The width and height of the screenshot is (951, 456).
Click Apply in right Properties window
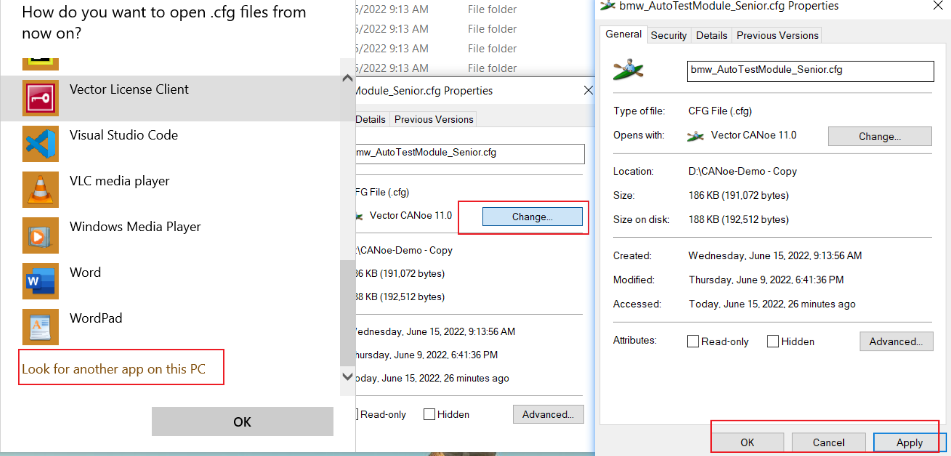click(909, 443)
